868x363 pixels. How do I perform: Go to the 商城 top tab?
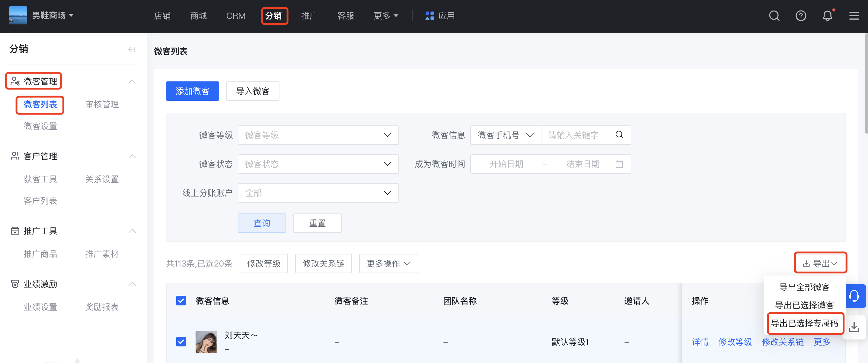[198, 16]
